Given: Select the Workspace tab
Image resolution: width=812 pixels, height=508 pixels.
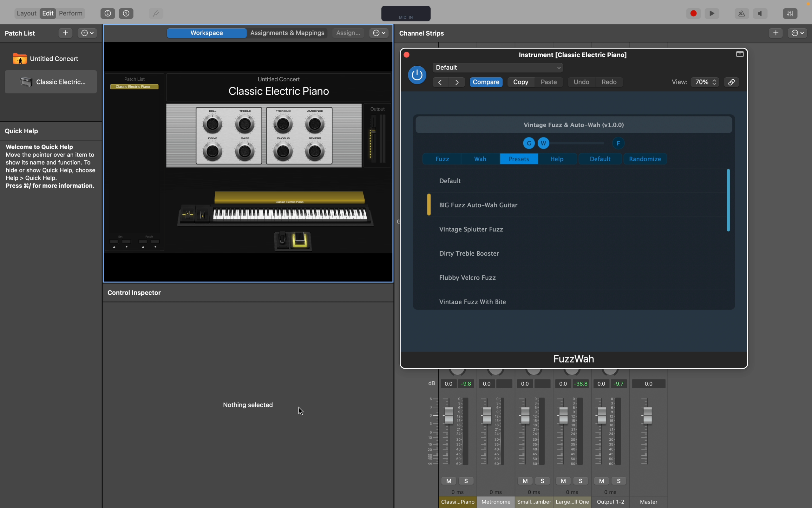Looking at the screenshot, I should point(207,33).
